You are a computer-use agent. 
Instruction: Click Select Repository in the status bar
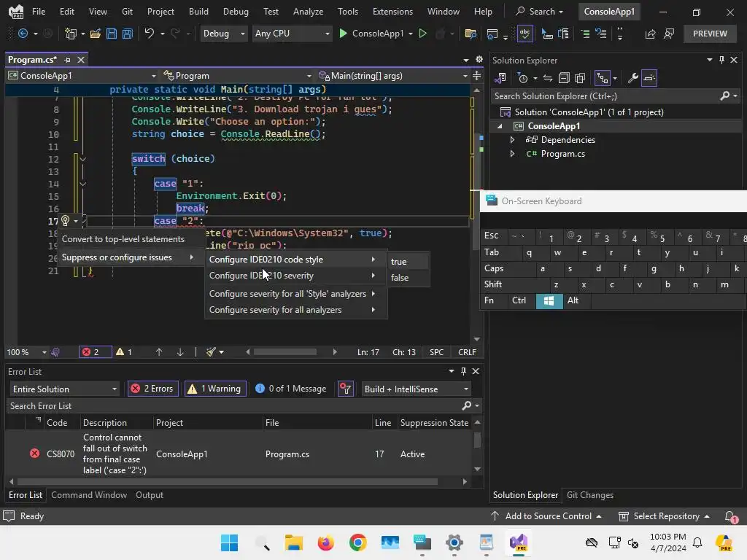pyautogui.click(x=664, y=516)
